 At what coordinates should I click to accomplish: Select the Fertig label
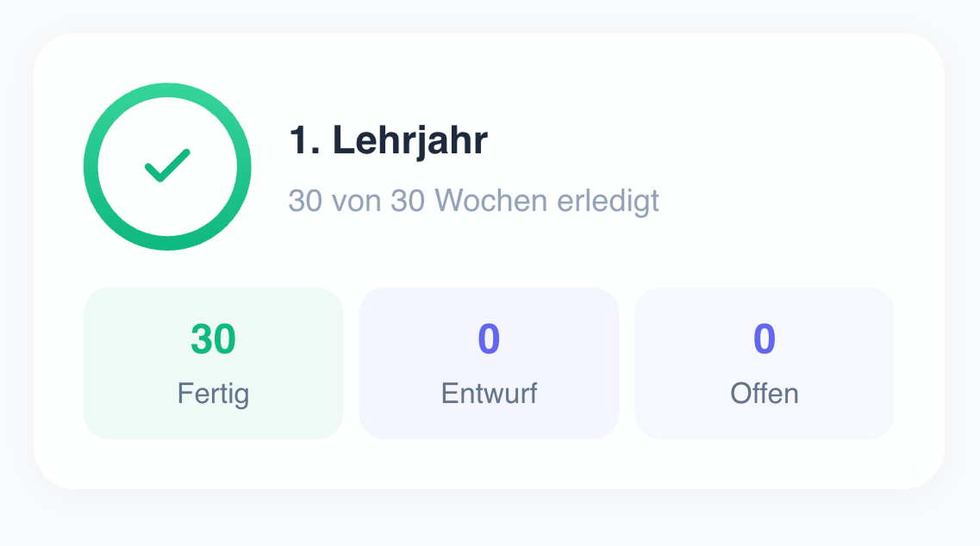coord(213,394)
